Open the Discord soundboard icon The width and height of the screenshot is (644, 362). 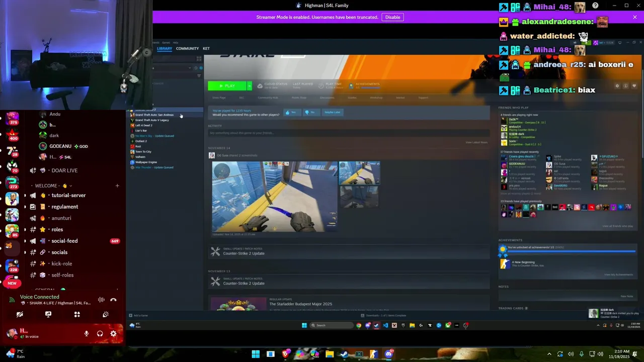coord(106,314)
